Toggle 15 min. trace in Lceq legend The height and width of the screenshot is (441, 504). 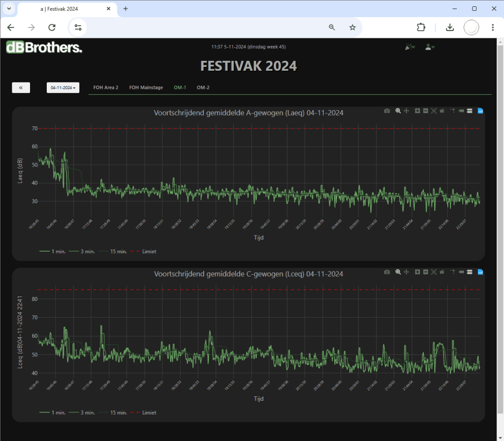pos(113,412)
